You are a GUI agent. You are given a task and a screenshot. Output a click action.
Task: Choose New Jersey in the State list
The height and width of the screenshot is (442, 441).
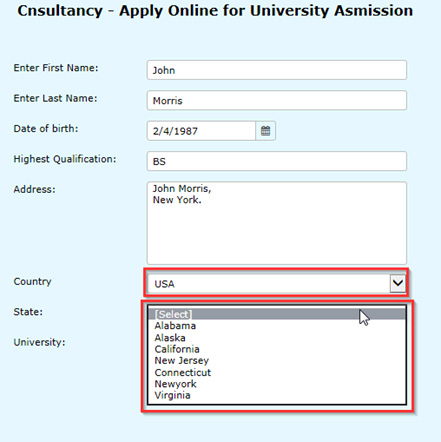point(182,361)
